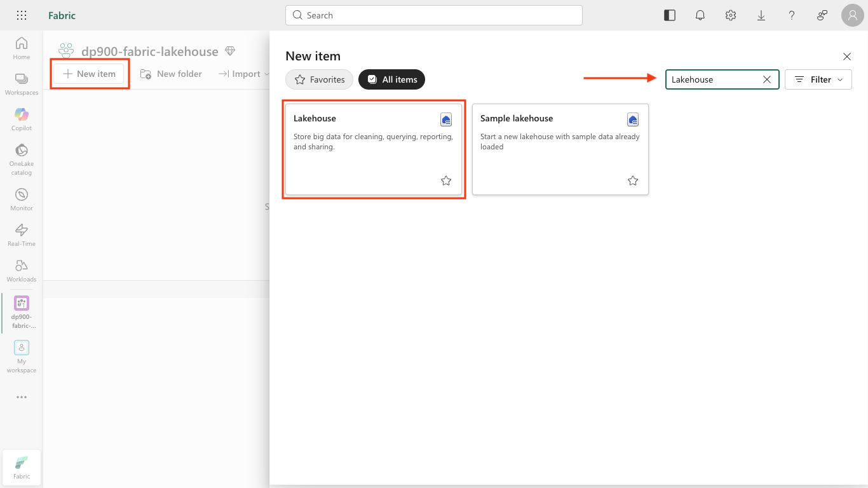Image resolution: width=868 pixels, height=488 pixels.
Task: Switch to the Favorites filter pill
Action: click(320, 79)
